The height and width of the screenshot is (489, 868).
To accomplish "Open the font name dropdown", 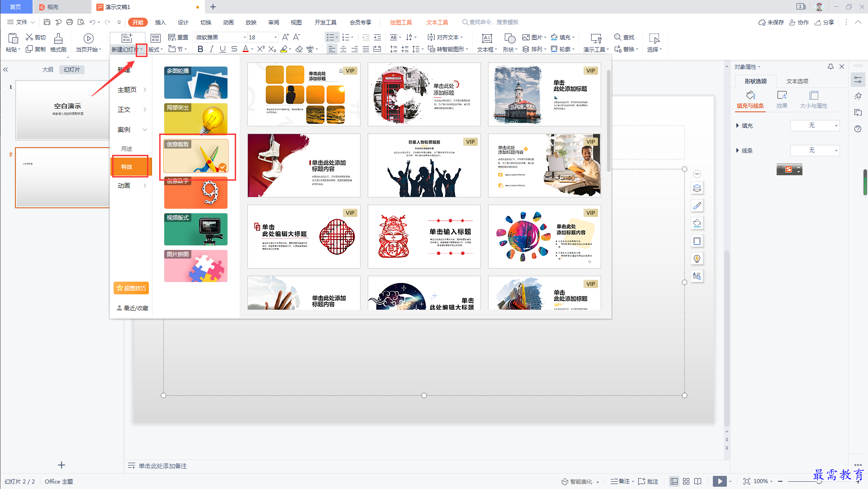I will pos(245,38).
